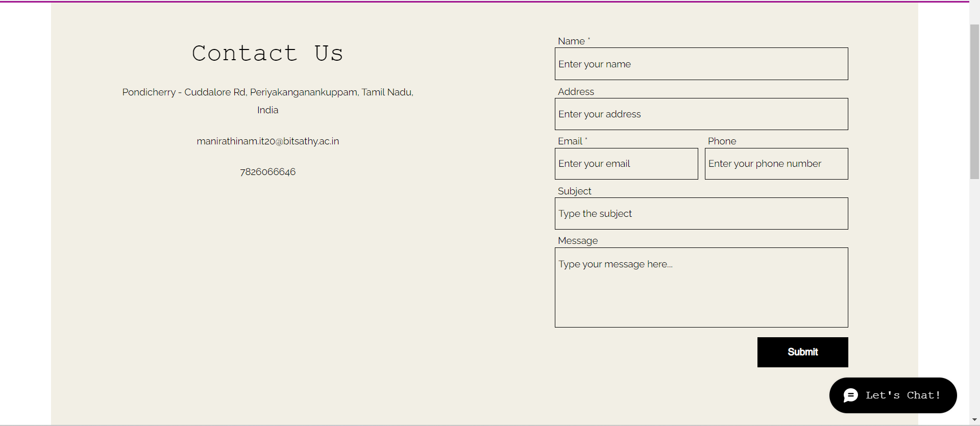Click the Address field label

576,92
